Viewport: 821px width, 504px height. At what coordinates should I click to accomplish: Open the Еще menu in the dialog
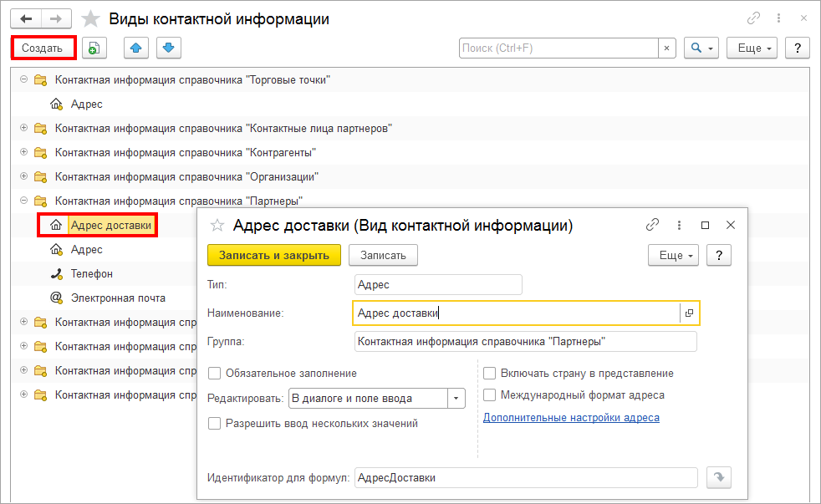(x=674, y=256)
